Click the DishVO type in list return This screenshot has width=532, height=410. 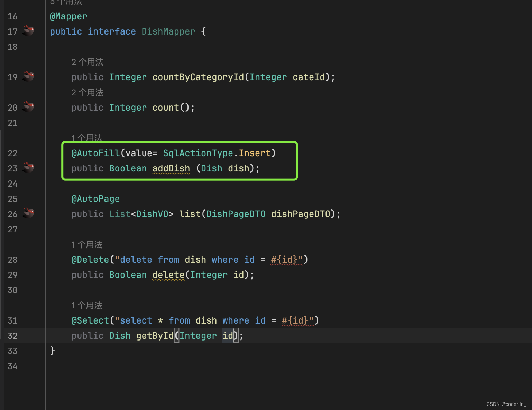coord(152,214)
